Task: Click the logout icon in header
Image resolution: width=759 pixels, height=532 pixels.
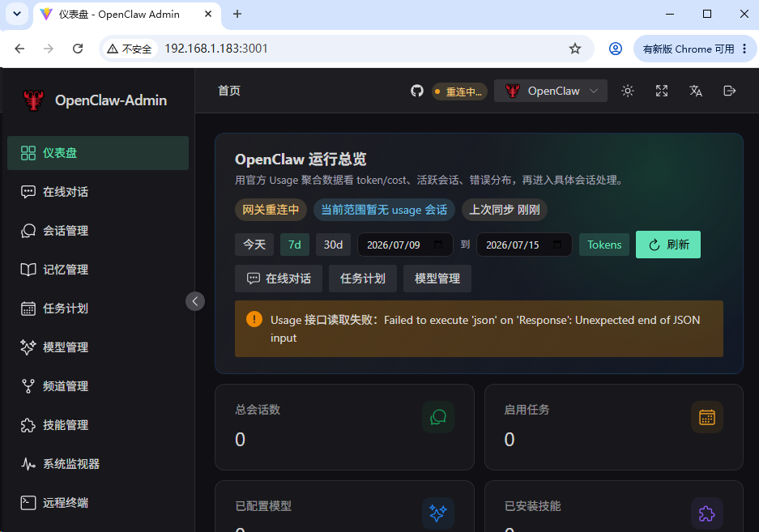Action: 730,91
